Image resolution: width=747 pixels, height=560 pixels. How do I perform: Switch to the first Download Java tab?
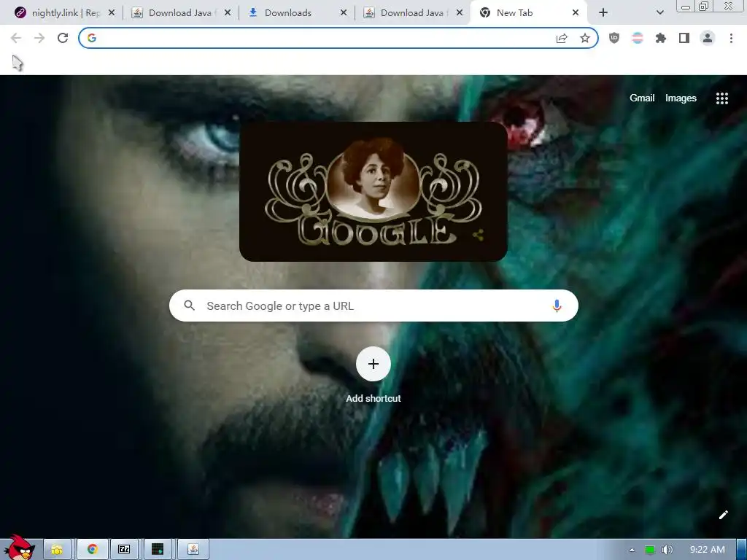174,13
